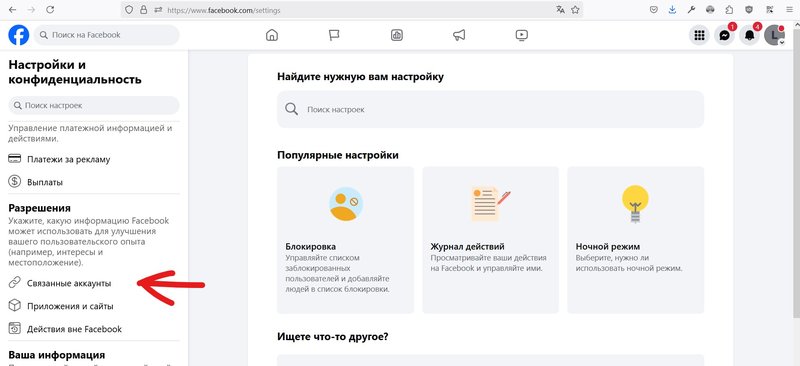Translate this page icon
The height and width of the screenshot is (366, 800).
(x=560, y=10)
